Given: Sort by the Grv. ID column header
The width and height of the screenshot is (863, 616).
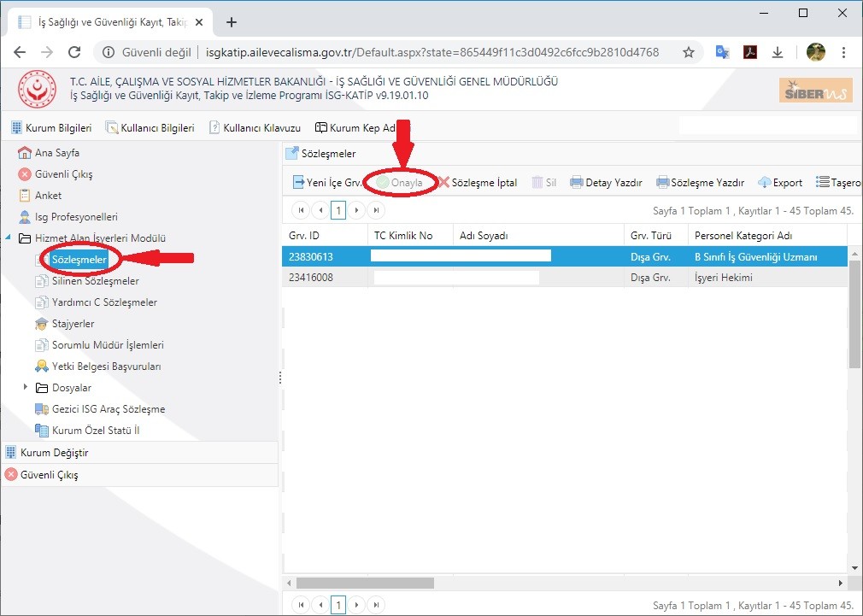Looking at the screenshot, I should pos(325,236).
